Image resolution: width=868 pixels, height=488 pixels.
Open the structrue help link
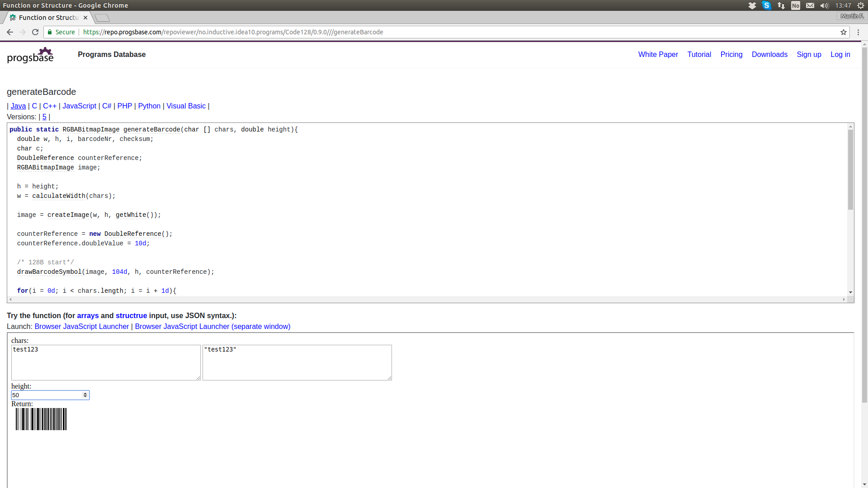(131, 316)
